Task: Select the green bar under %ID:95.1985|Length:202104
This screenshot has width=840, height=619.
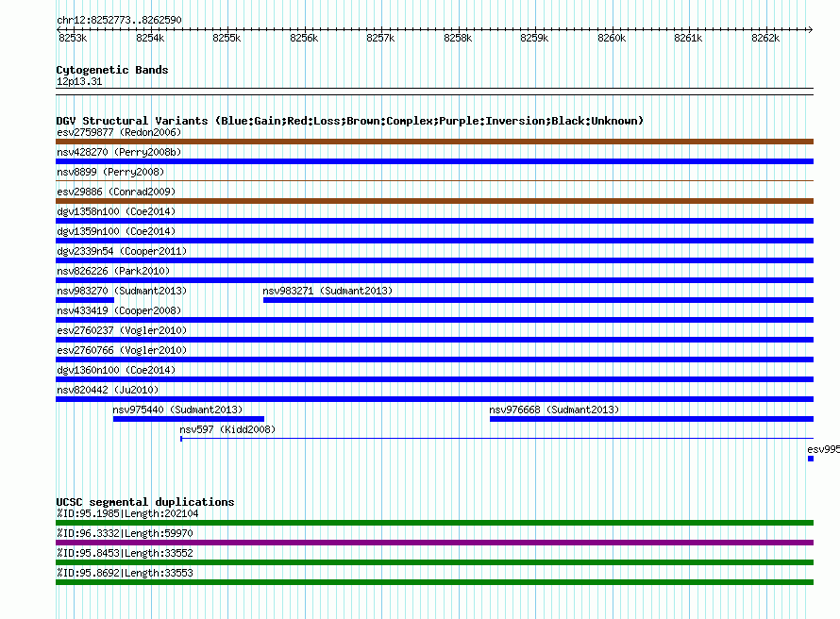Action: (434, 523)
